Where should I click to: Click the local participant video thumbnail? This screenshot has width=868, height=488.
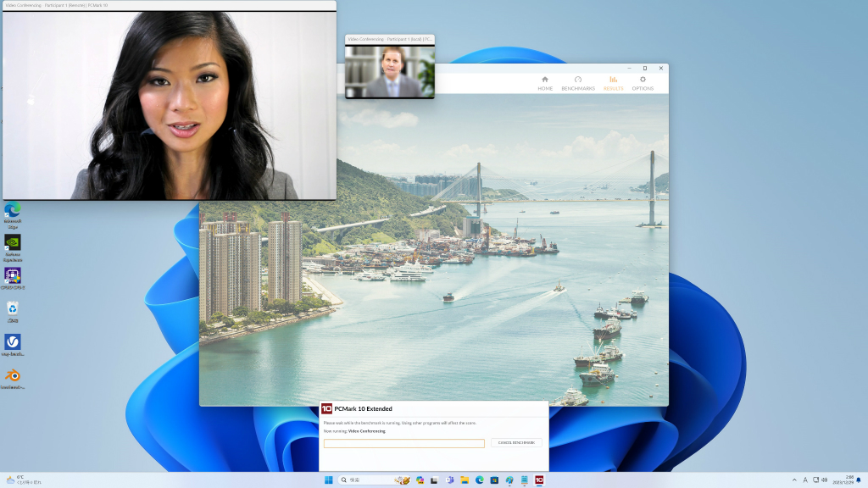[390, 72]
